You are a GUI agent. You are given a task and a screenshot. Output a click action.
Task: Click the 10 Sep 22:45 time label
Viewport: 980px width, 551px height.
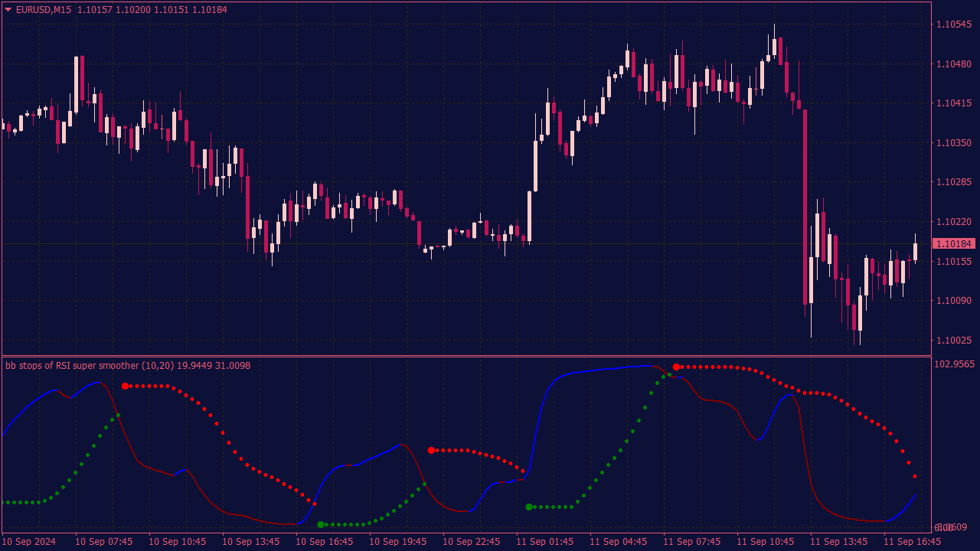(472, 542)
